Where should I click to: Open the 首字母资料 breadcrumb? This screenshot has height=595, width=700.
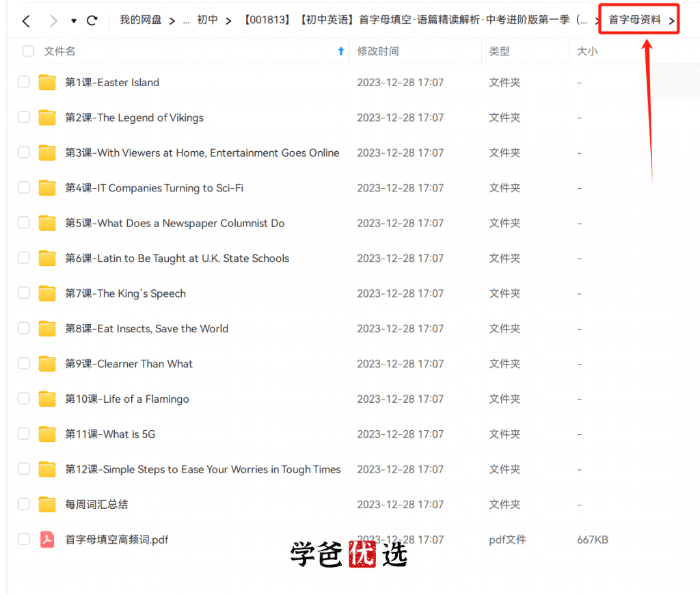pyautogui.click(x=634, y=20)
